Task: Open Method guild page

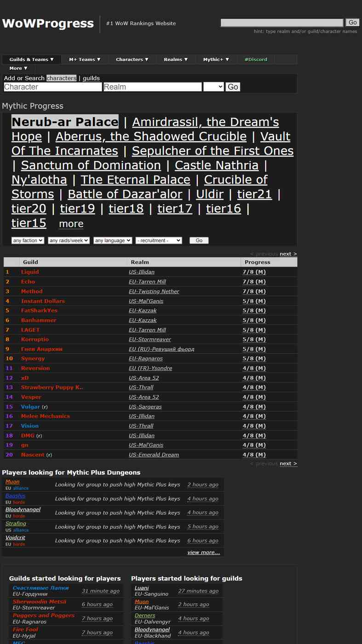Action: (x=32, y=291)
